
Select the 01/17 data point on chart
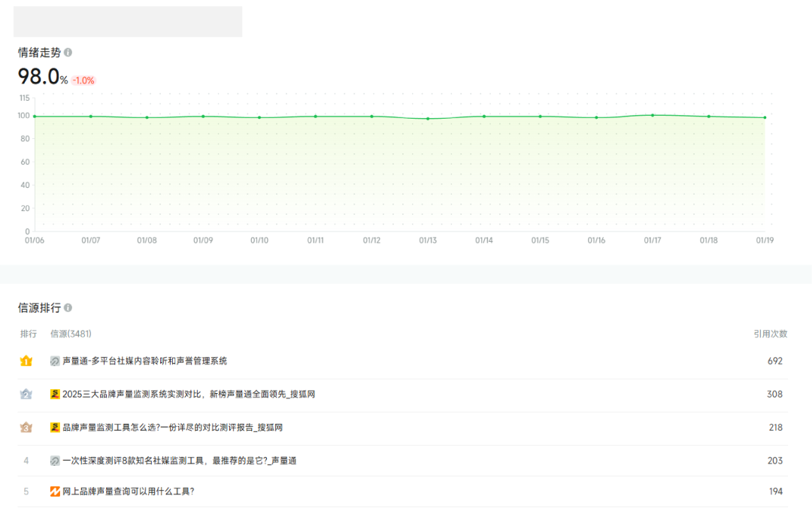[653, 115]
